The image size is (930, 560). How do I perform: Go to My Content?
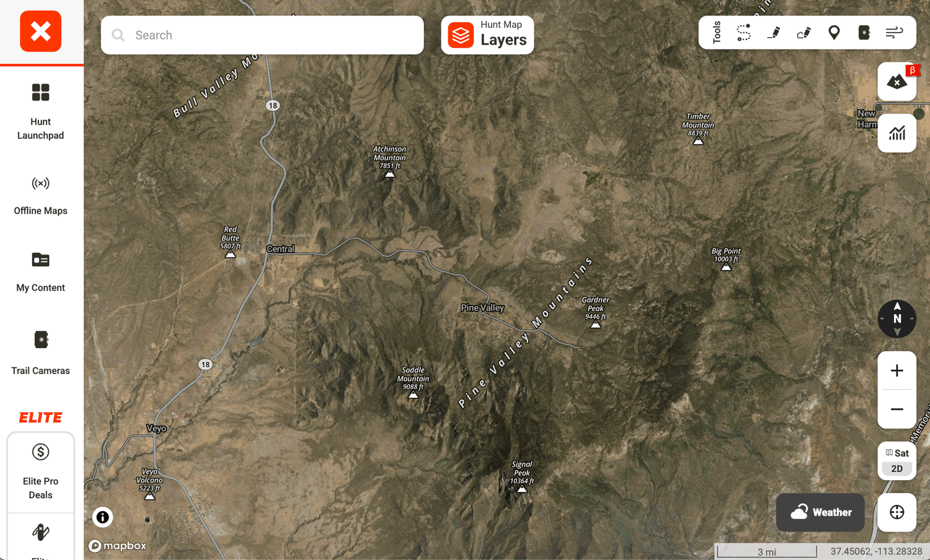tap(40, 272)
